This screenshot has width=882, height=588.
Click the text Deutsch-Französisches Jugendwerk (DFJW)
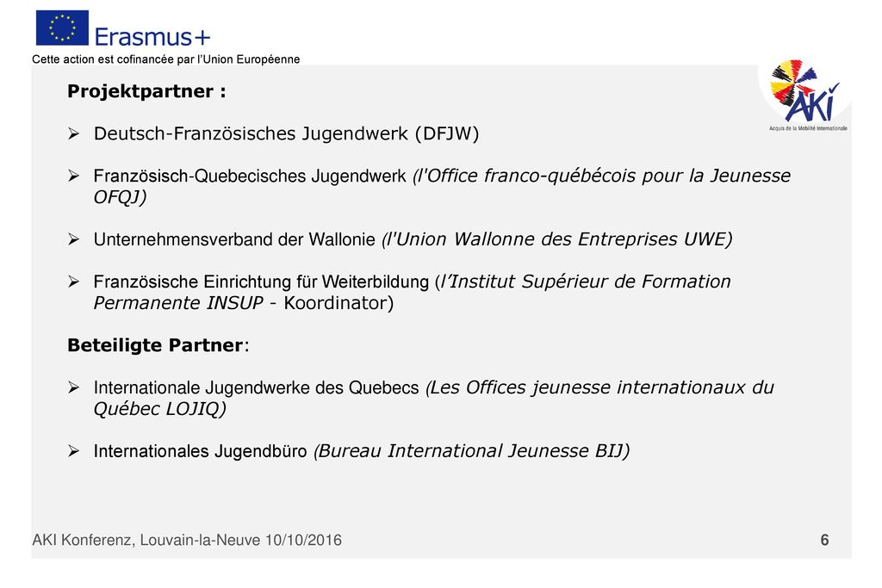tap(286, 133)
